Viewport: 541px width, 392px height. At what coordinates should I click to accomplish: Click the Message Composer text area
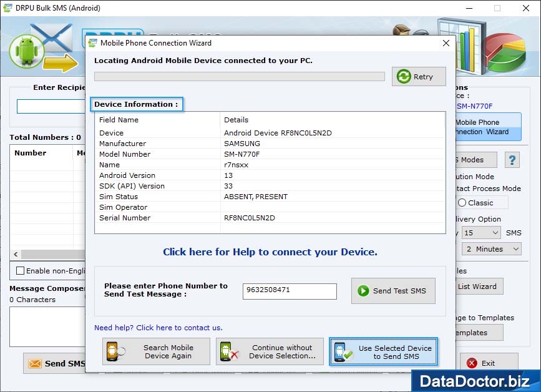coord(47,326)
